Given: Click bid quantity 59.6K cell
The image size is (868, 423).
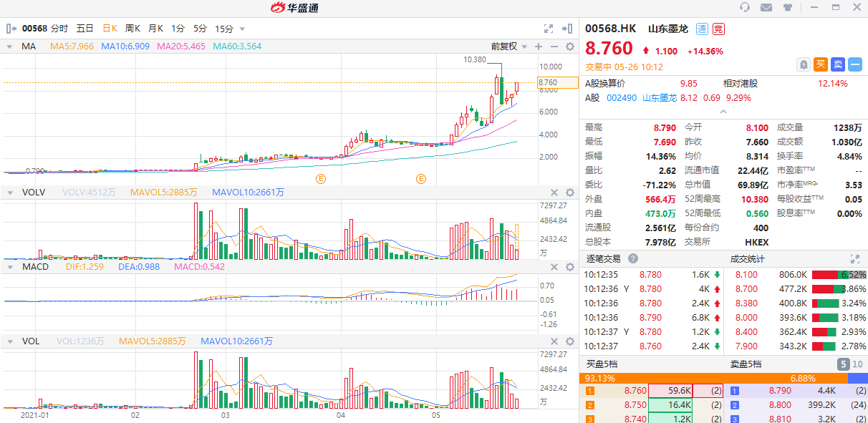Looking at the screenshot, I should [x=671, y=391].
